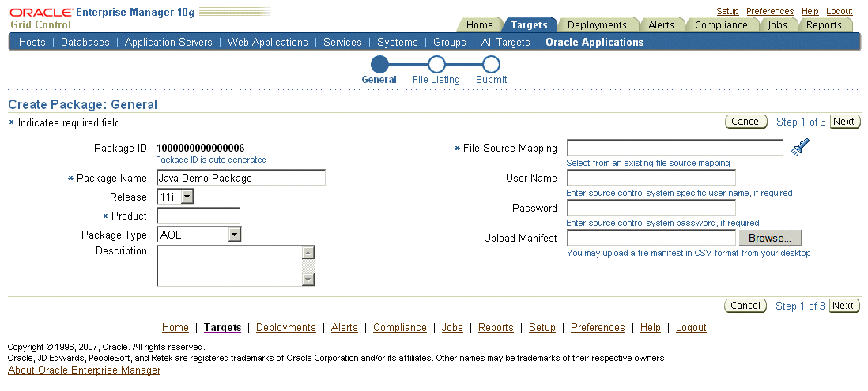868x391 pixels.
Task: Click the Package Name input field
Action: point(241,178)
